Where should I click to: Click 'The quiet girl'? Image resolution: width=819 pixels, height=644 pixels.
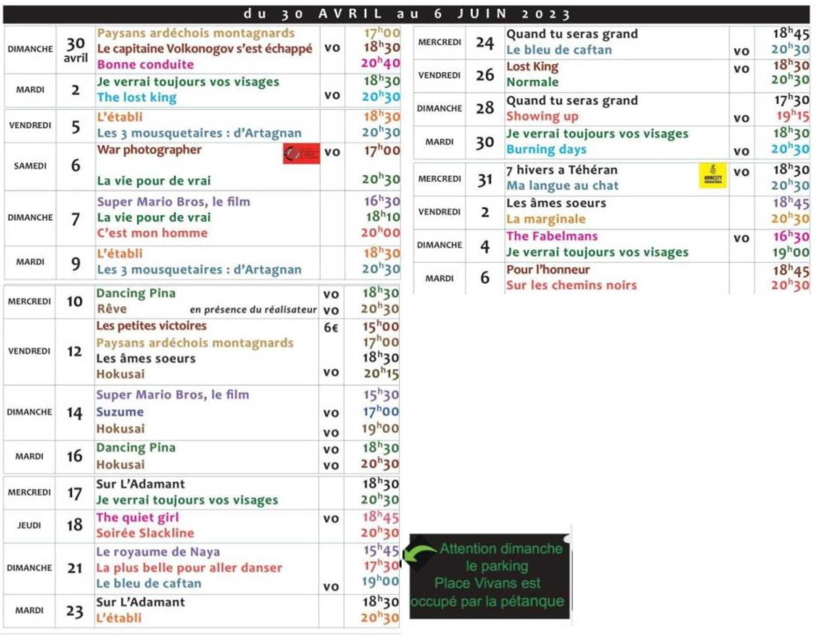137,517
